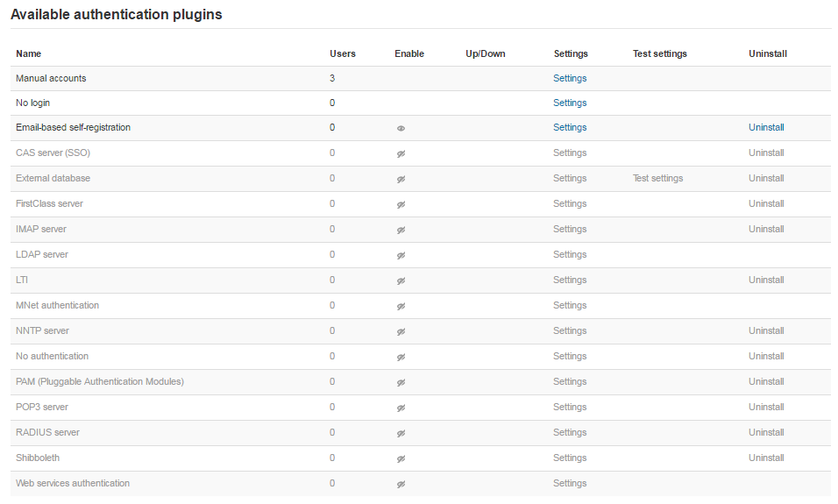Enable No authentication plugin eye icon

coord(401,357)
